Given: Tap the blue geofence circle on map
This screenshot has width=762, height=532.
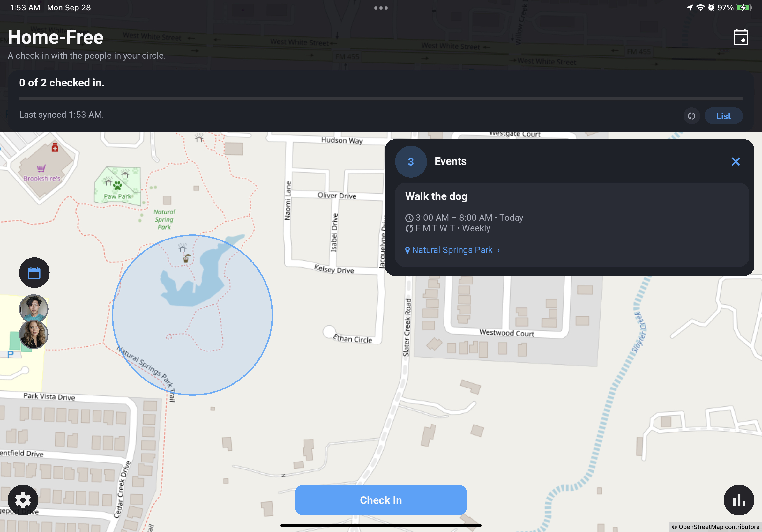Looking at the screenshot, I should pos(192,315).
